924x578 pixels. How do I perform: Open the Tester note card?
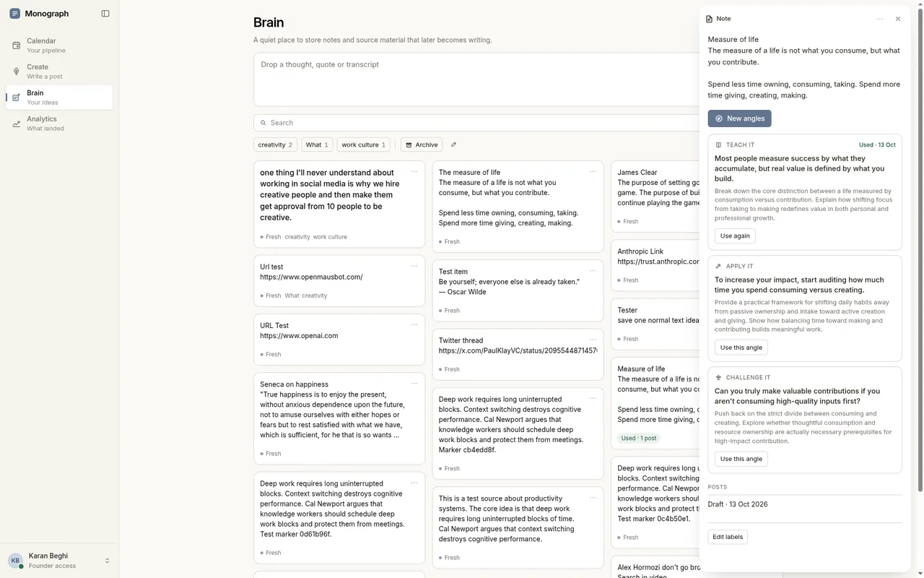656,324
